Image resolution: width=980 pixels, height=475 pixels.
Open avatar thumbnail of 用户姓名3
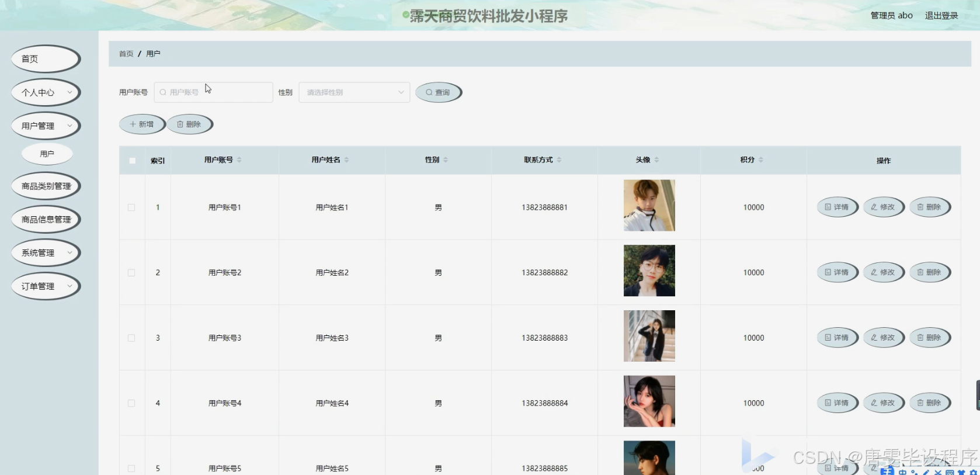point(649,336)
